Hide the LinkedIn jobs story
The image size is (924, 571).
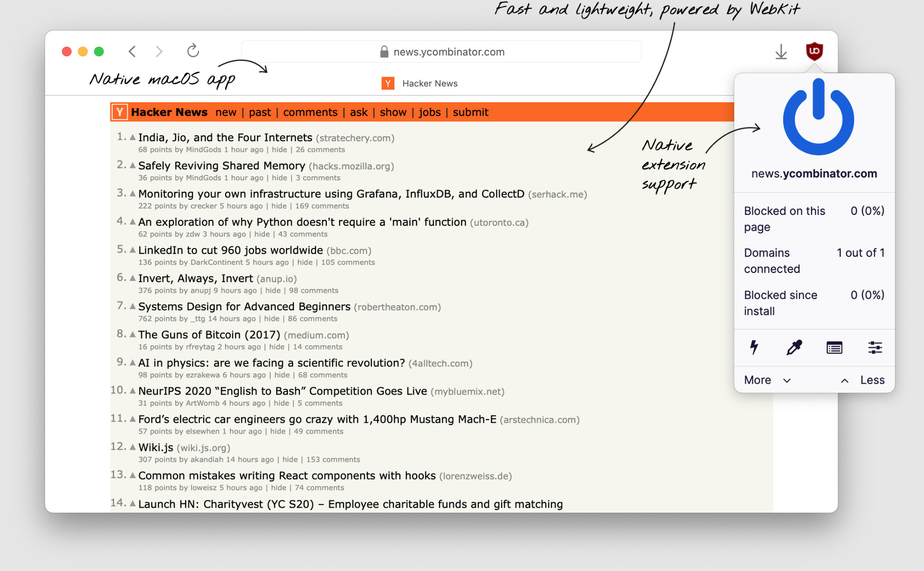point(305,262)
